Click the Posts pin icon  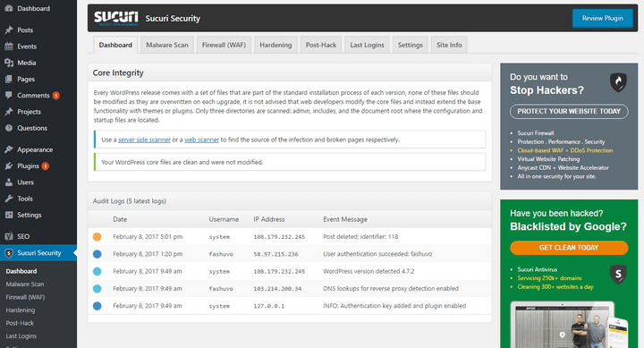click(9, 30)
